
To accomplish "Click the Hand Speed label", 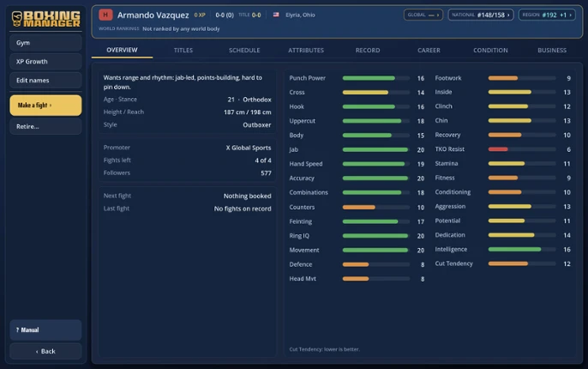I will tap(306, 164).
